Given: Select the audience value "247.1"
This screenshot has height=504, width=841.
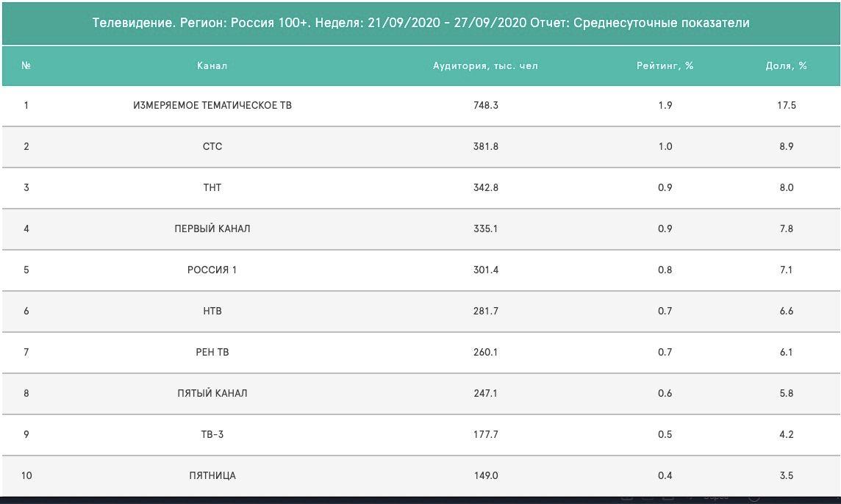Looking at the screenshot, I should point(486,393).
